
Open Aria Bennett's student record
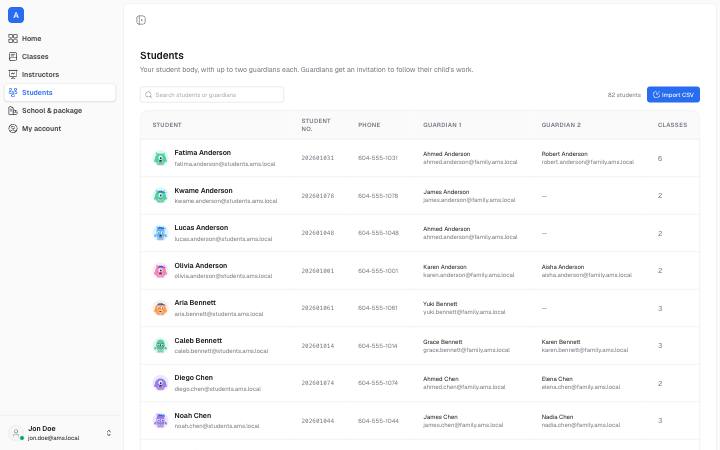pyautogui.click(x=195, y=303)
